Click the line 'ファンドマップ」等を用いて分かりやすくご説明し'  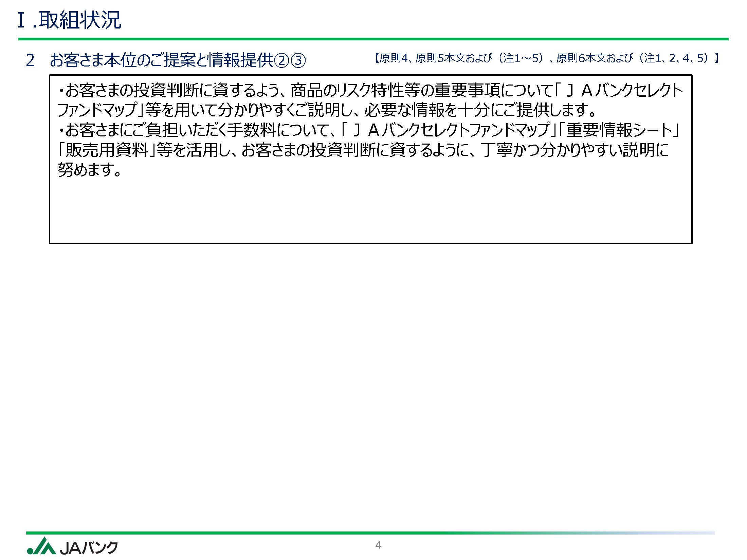(328, 110)
